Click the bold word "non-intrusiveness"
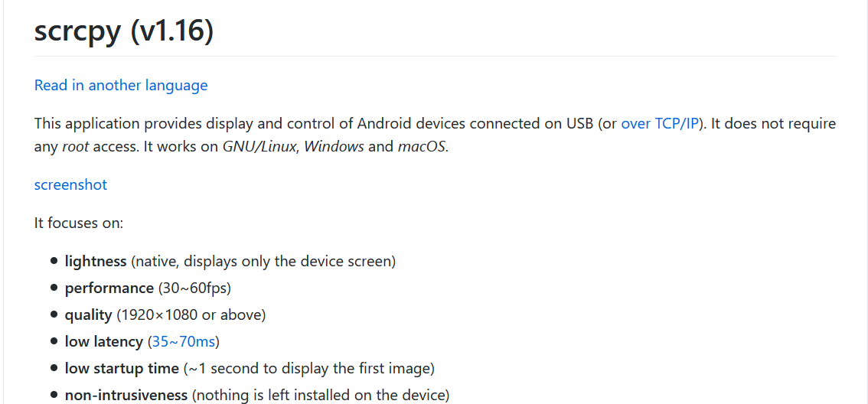 tap(126, 395)
